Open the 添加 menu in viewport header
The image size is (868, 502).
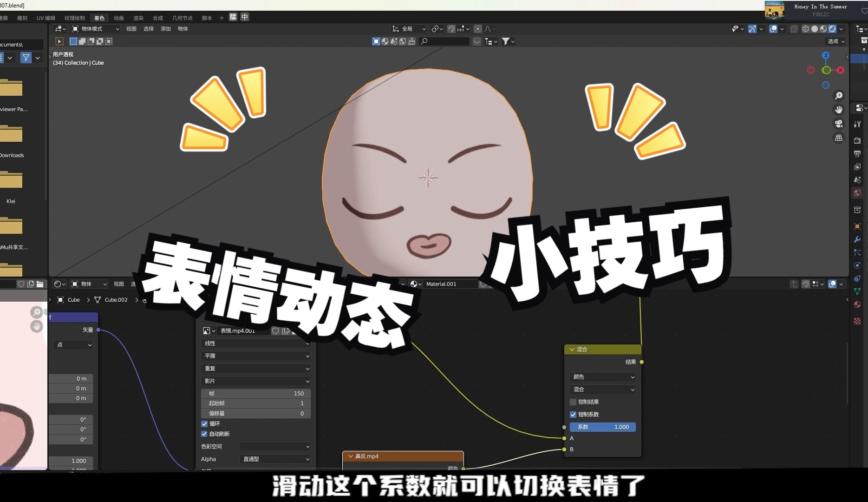(x=166, y=29)
